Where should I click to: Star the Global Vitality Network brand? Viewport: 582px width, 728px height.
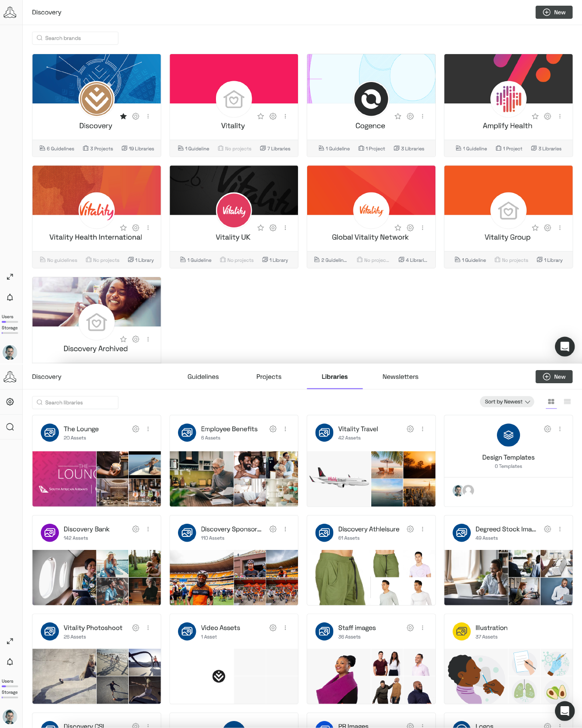[x=398, y=228]
